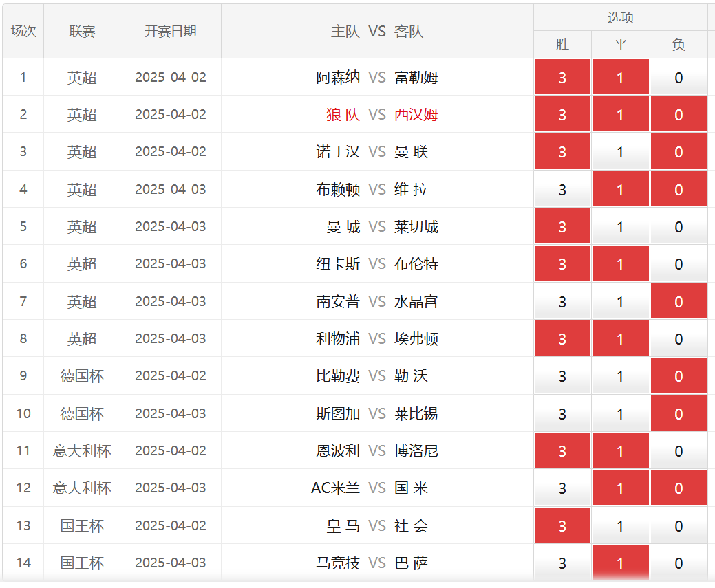The image size is (715, 588).
Task: Select the win option 3 for 比勒费 VS 勒沃
Action: coord(562,376)
